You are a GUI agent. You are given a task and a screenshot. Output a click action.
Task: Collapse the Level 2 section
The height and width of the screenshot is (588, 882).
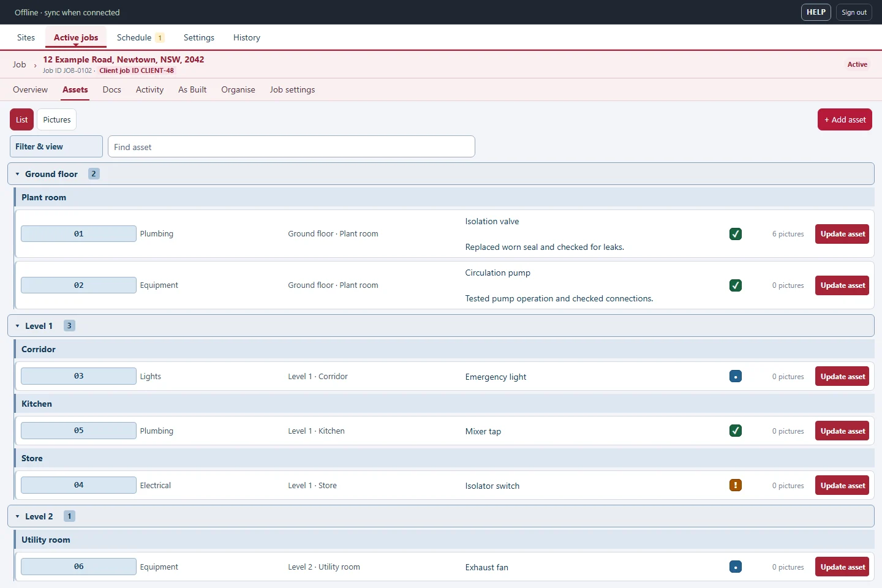441,516
